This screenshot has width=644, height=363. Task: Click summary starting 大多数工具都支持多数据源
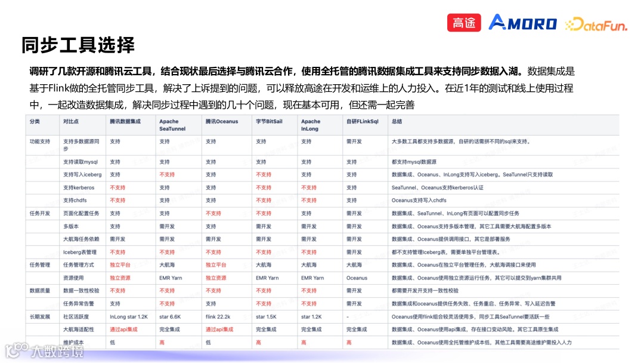pyautogui.click(x=461, y=141)
